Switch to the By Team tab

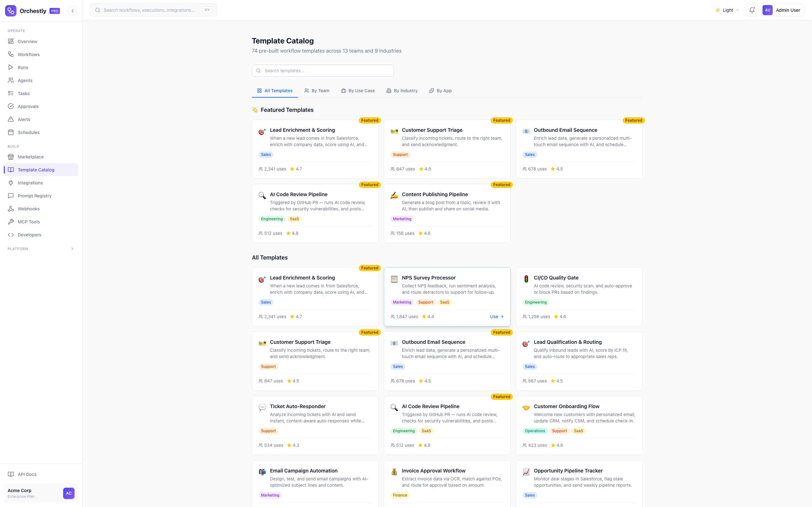click(317, 91)
